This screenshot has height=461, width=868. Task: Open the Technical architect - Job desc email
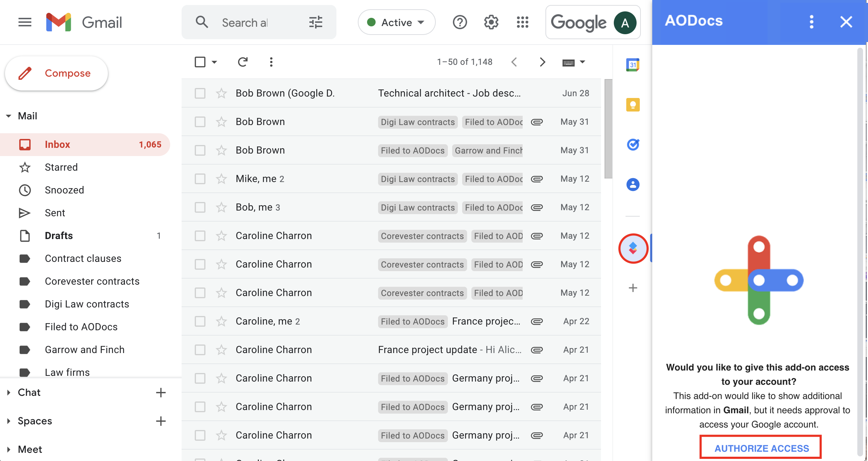click(x=391, y=93)
